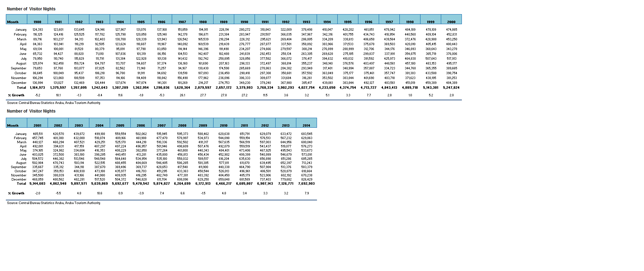The image size is (644, 271).
Task: Select the 2001 column header cell
Action: [x=37, y=125]
